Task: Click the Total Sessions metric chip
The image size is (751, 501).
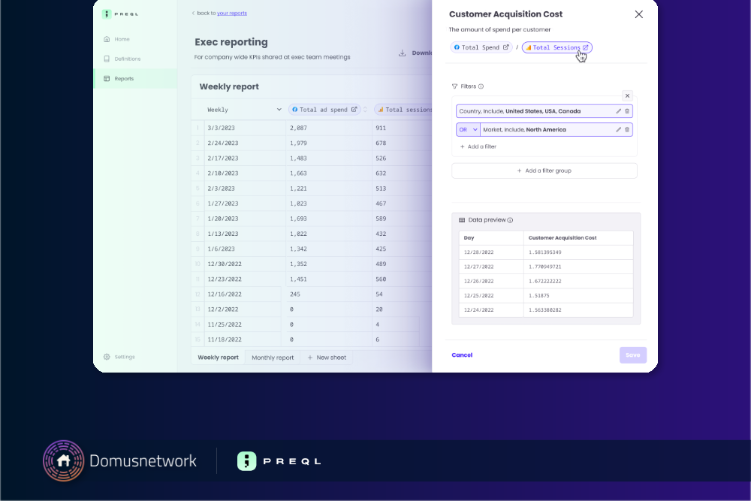Action: pyautogui.click(x=557, y=47)
